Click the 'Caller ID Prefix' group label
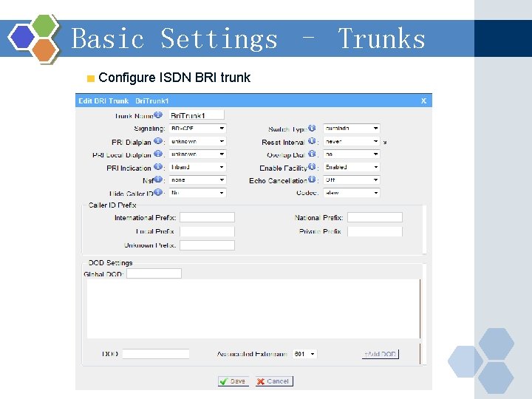This screenshot has width=532, height=399. tap(112, 205)
